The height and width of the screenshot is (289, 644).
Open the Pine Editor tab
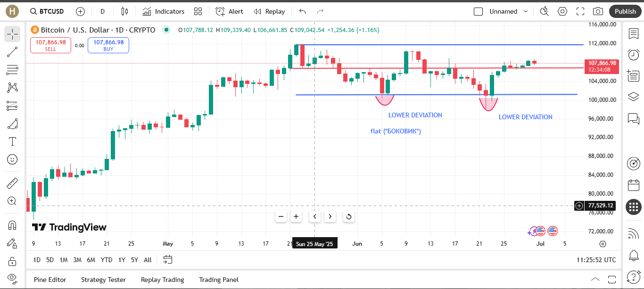point(50,280)
